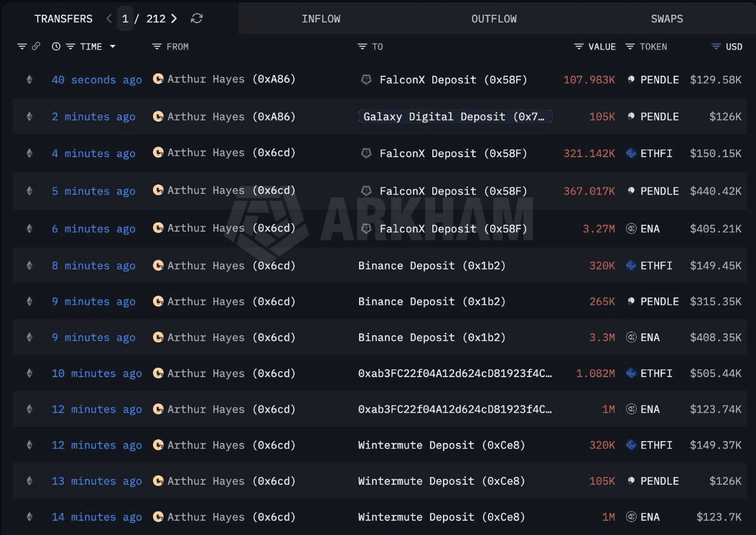Open the "40 seconds ago" transaction link
This screenshot has width=756, height=535.
[96, 79]
